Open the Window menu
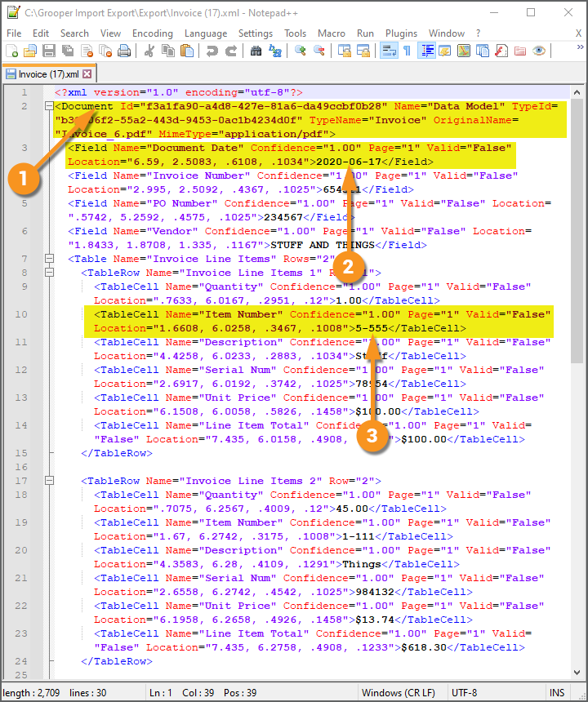Screen dimensions: 588x702 pyautogui.click(x=447, y=33)
